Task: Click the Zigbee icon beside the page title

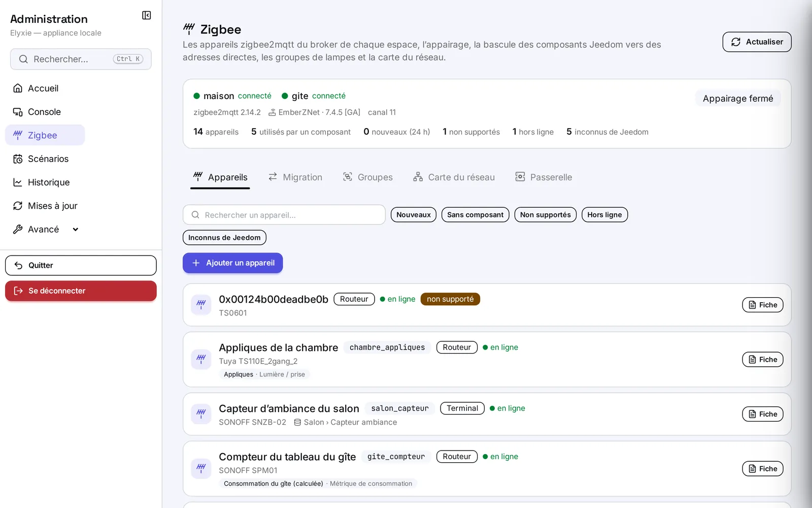Action: (189, 29)
